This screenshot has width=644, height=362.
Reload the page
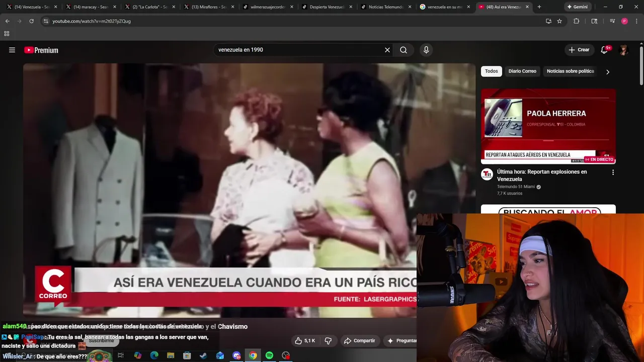(x=31, y=21)
